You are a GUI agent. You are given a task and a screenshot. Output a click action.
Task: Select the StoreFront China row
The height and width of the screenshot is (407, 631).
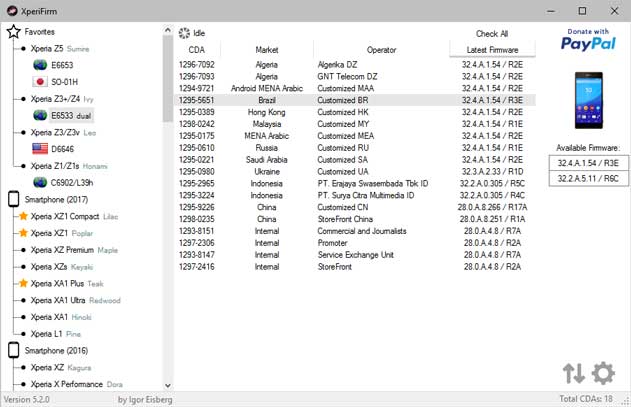[x=355, y=219]
